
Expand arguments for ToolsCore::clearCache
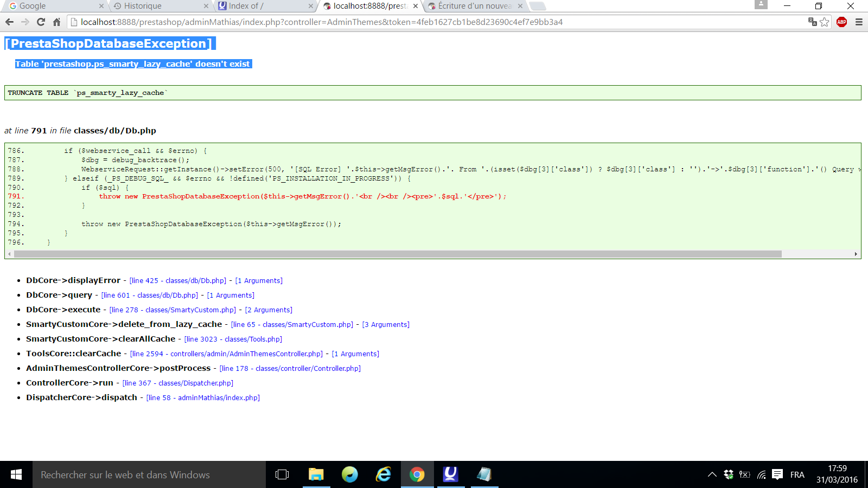pos(355,354)
